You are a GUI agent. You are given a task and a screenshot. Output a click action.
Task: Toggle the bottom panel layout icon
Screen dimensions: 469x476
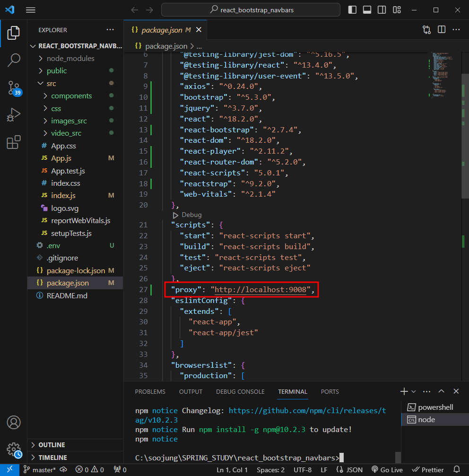click(367, 10)
